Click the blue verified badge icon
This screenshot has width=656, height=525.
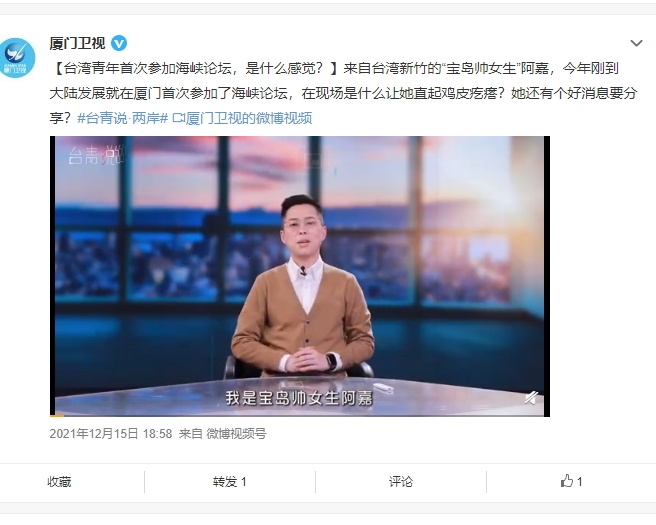119,43
